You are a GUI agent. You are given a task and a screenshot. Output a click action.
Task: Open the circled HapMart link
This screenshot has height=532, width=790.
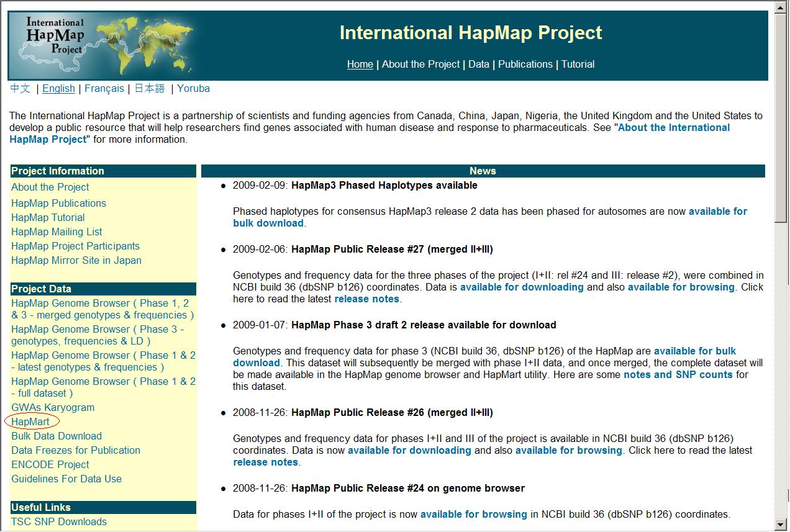pos(30,422)
